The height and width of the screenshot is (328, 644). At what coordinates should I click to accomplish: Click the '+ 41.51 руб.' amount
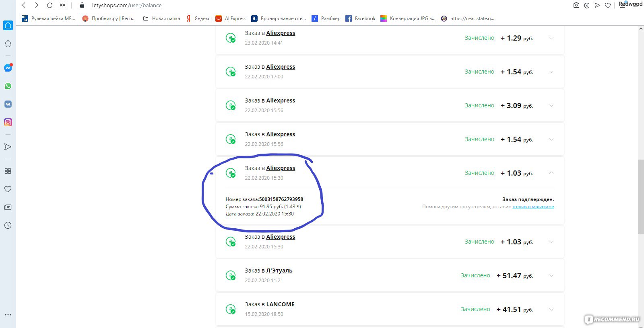point(515,310)
